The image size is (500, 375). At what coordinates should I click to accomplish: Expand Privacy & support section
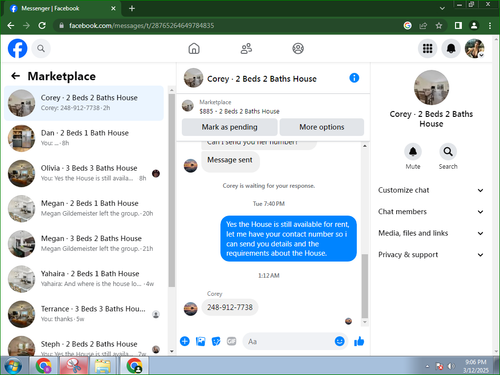click(430, 255)
